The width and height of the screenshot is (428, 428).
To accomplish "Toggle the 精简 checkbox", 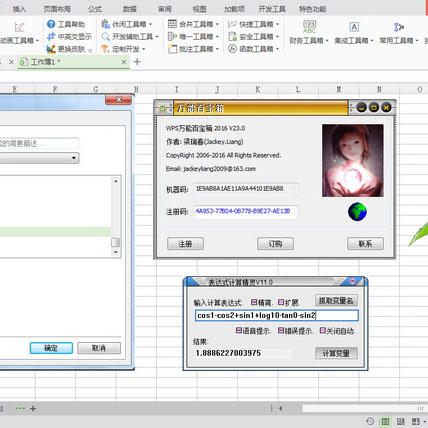I will tap(254, 302).
